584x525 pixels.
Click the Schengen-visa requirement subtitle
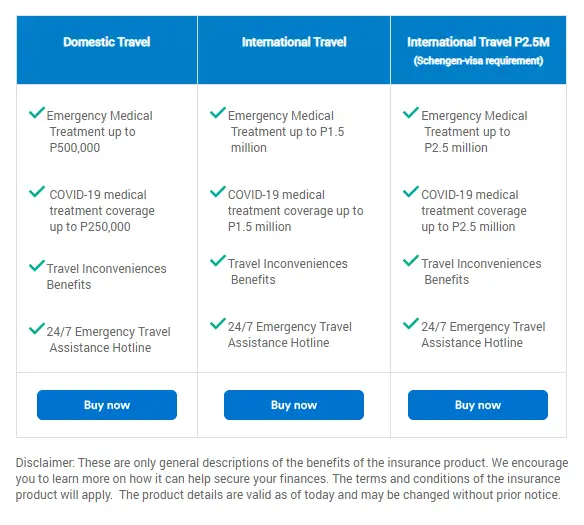(478, 61)
